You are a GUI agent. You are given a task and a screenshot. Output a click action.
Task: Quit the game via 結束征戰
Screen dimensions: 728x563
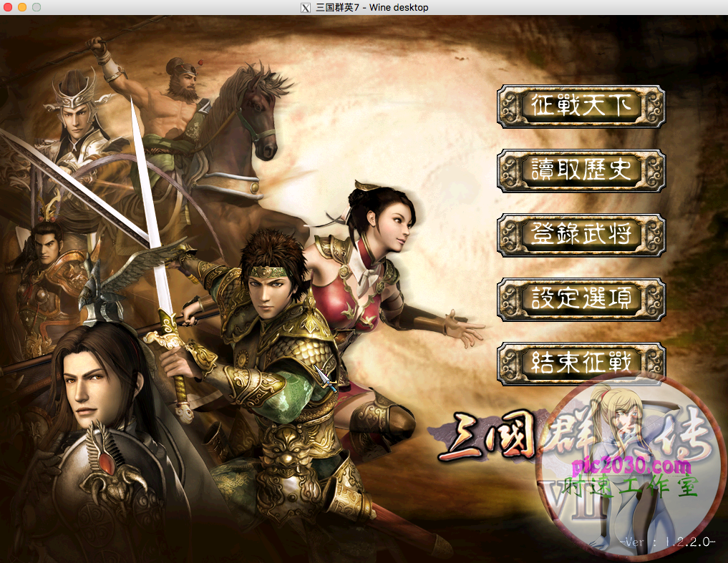[581, 363]
